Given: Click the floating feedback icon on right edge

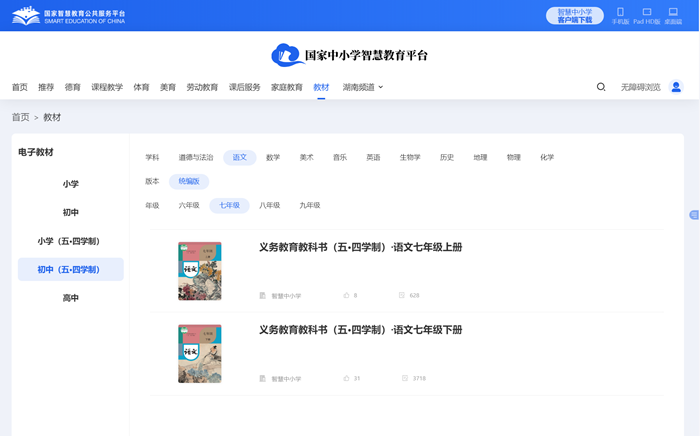Looking at the screenshot, I should [694, 215].
